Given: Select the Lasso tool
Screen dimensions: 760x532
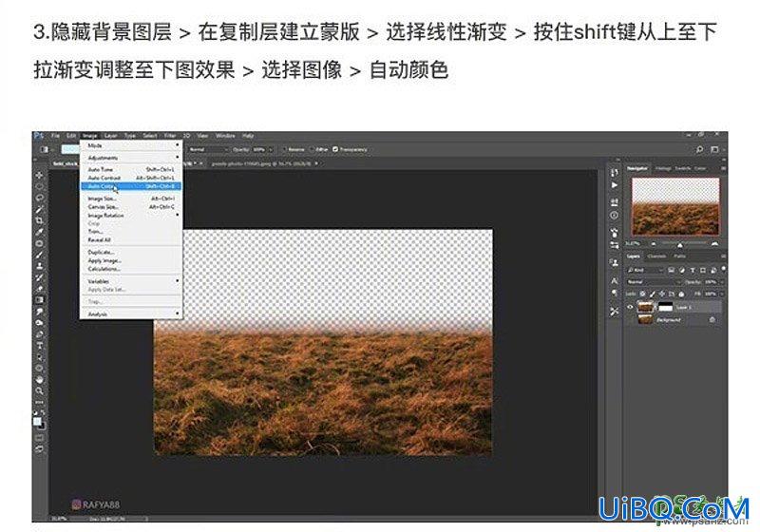Looking at the screenshot, I should click(39, 198).
